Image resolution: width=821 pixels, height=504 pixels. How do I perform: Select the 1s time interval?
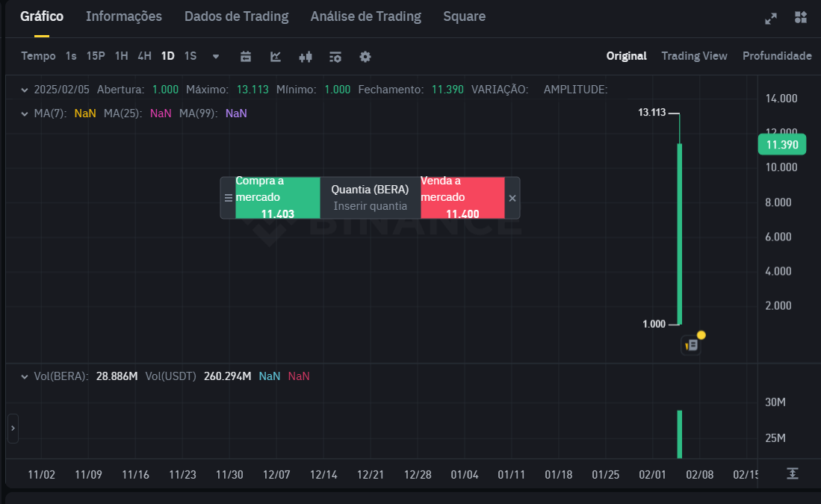point(71,56)
